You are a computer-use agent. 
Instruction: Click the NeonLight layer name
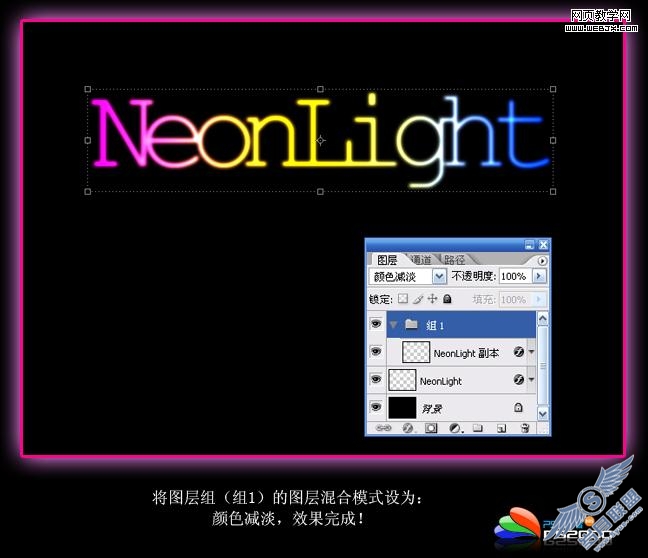coord(441,381)
